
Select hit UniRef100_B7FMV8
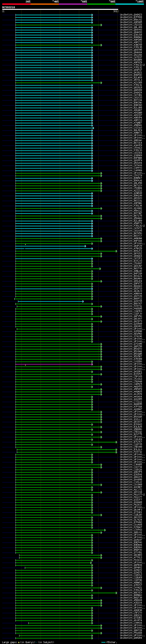[x=131, y=17]
